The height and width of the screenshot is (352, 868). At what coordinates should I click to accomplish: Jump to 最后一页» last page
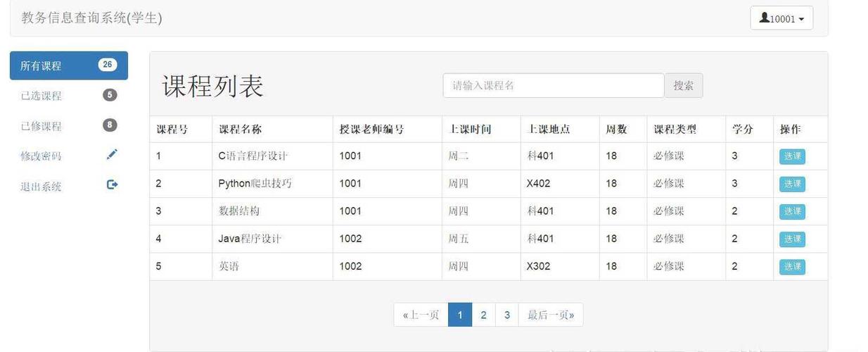pyautogui.click(x=551, y=315)
